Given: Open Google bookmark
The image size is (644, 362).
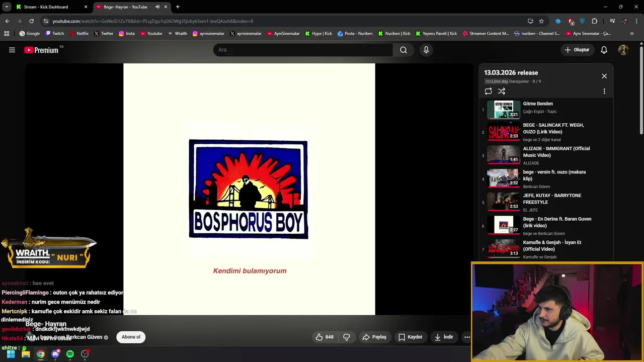Looking at the screenshot, I should point(30,34).
